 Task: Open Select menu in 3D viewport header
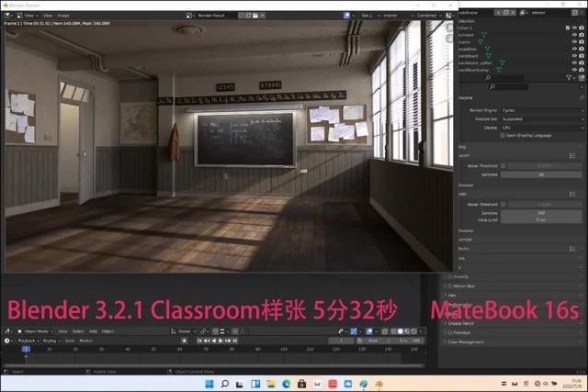pos(78,331)
